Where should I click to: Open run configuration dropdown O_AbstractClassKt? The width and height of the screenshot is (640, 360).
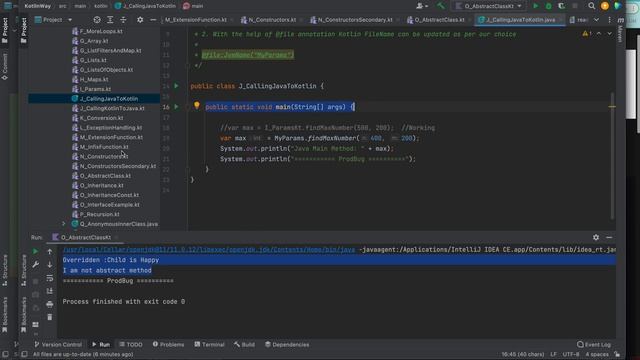(489, 6)
